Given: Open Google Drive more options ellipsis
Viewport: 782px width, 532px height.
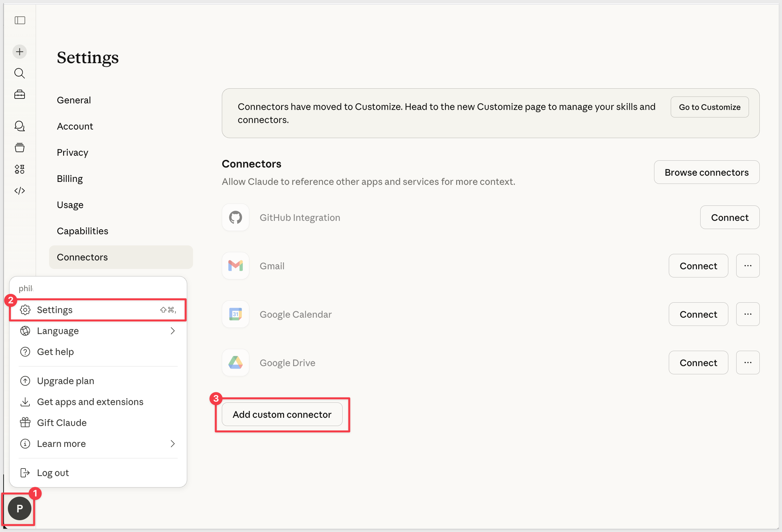Looking at the screenshot, I should [747, 363].
